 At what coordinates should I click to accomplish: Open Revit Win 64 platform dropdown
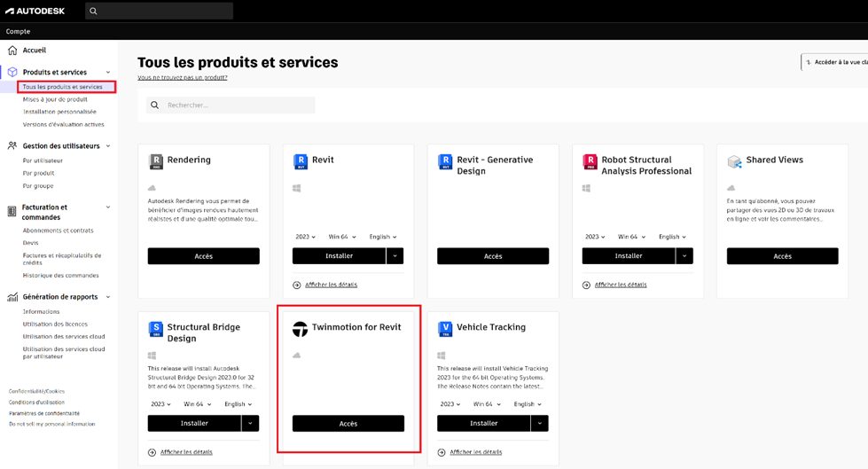pos(342,237)
